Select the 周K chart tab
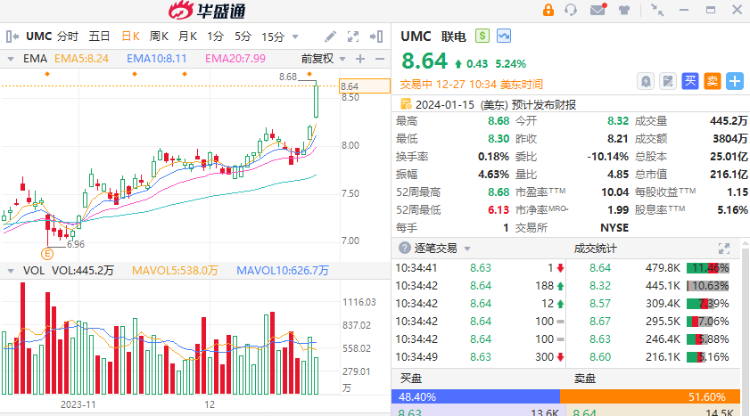The image size is (750, 416). (x=159, y=36)
